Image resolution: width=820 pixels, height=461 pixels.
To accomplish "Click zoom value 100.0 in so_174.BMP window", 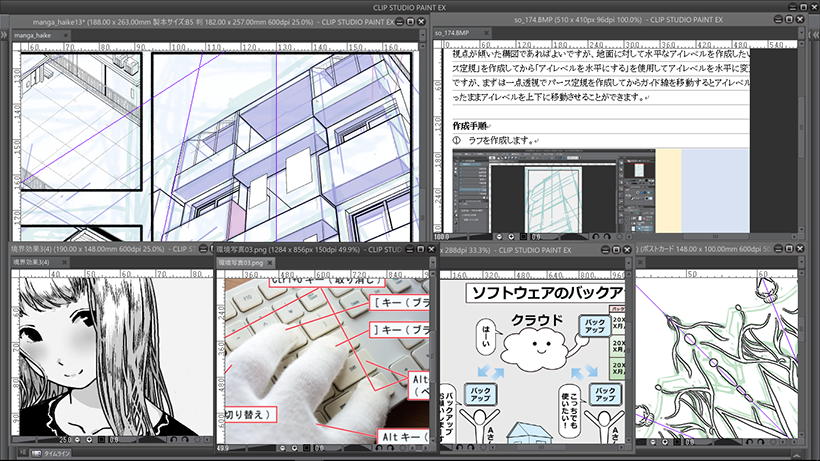I will point(441,236).
